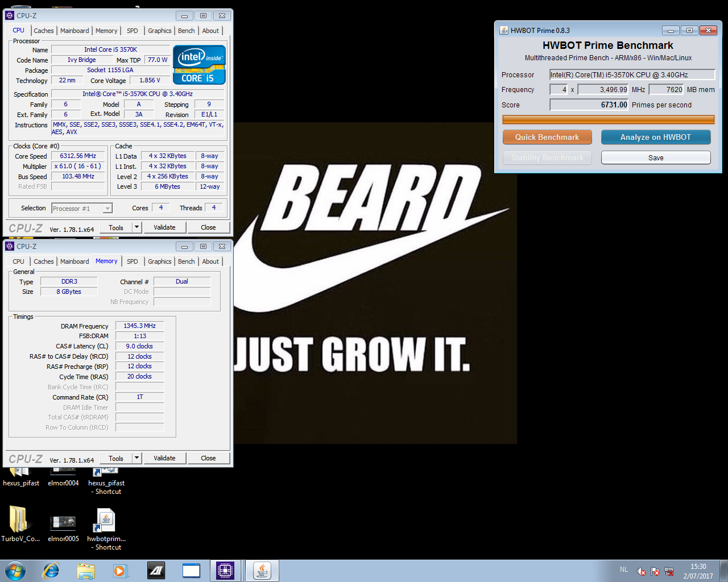Click DRAM Frequency value 1345.3 MHz
The image size is (728, 582).
pos(139,326)
